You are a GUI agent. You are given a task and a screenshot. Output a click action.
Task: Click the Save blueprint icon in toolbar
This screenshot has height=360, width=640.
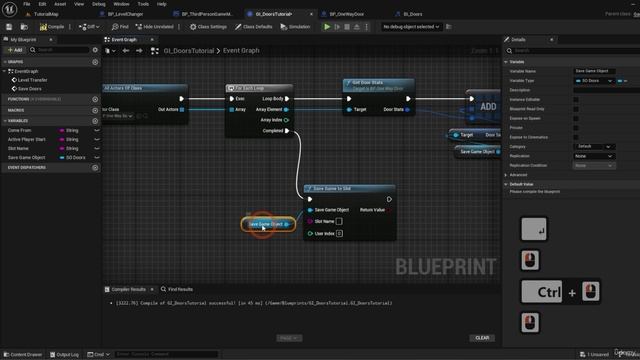point(9,27)
